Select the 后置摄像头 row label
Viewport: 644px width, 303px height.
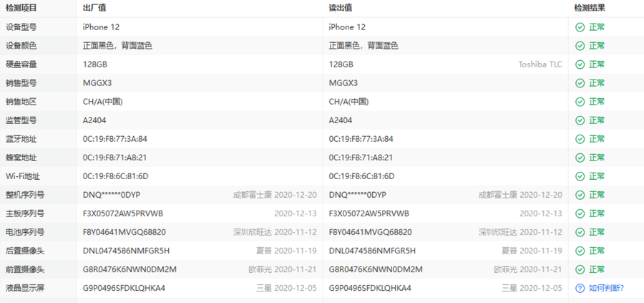(24, 251)
